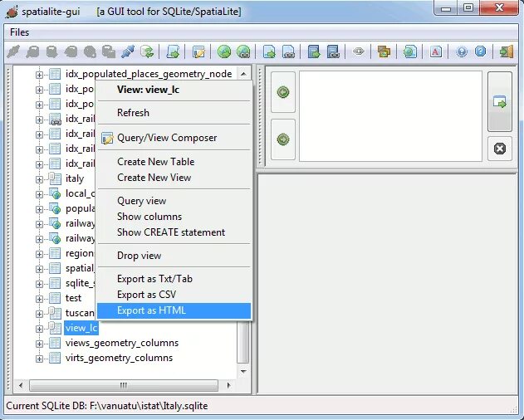Open the Files menu
524x420 pixels.
[19, 32]
